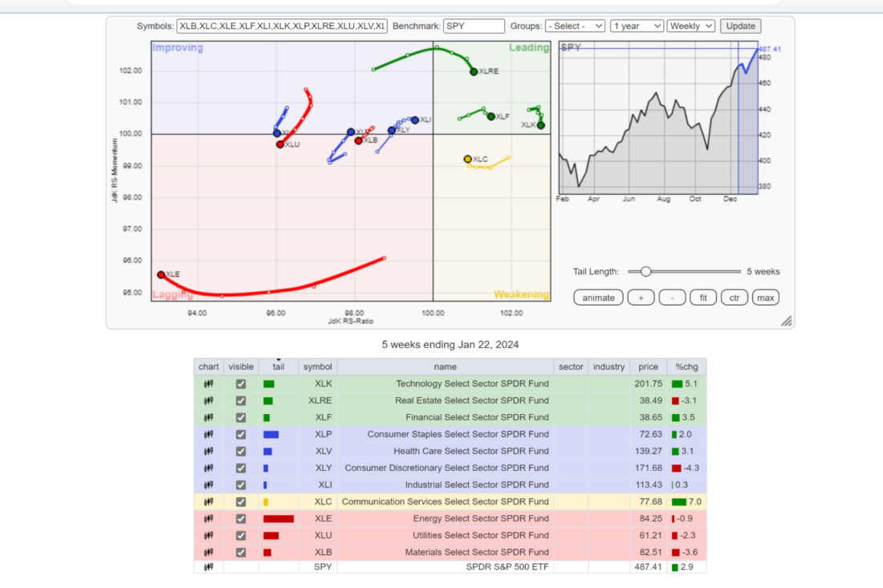Open the 1 year period dropdown

tap(637, 26)
